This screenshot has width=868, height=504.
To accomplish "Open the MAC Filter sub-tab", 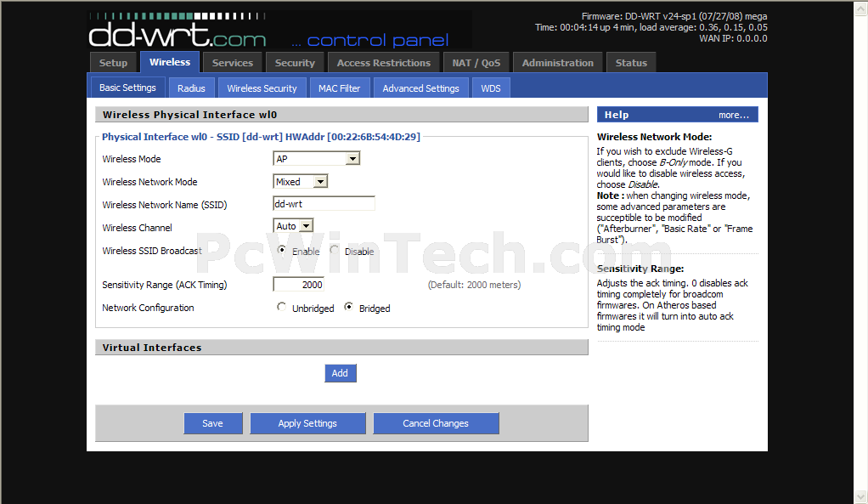I will point(340,88).
